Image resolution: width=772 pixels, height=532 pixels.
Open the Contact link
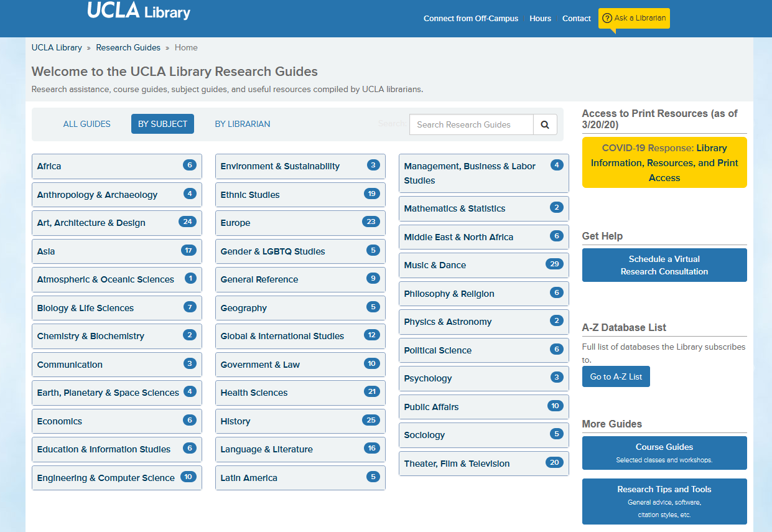(x=576, y=19)
